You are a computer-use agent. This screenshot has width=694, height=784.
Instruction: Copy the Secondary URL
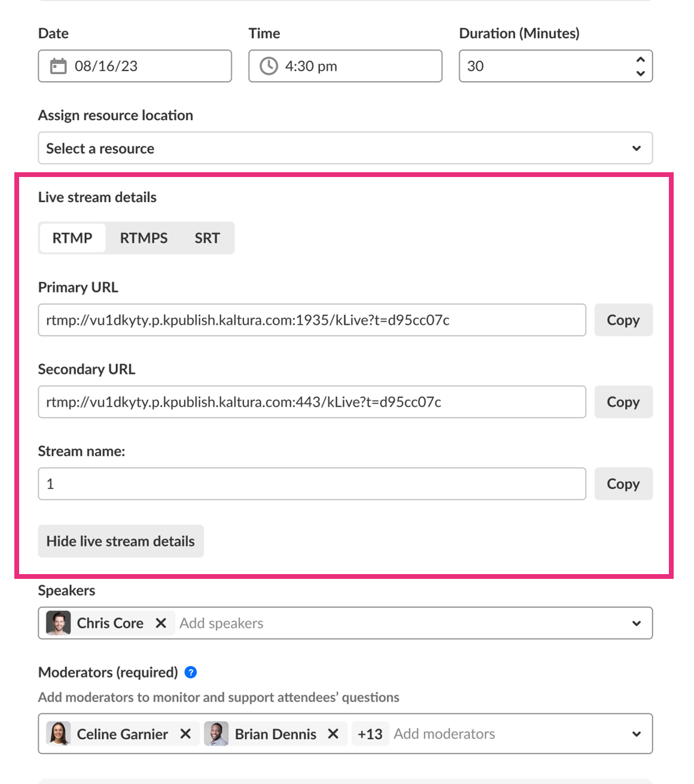point(623,402)
